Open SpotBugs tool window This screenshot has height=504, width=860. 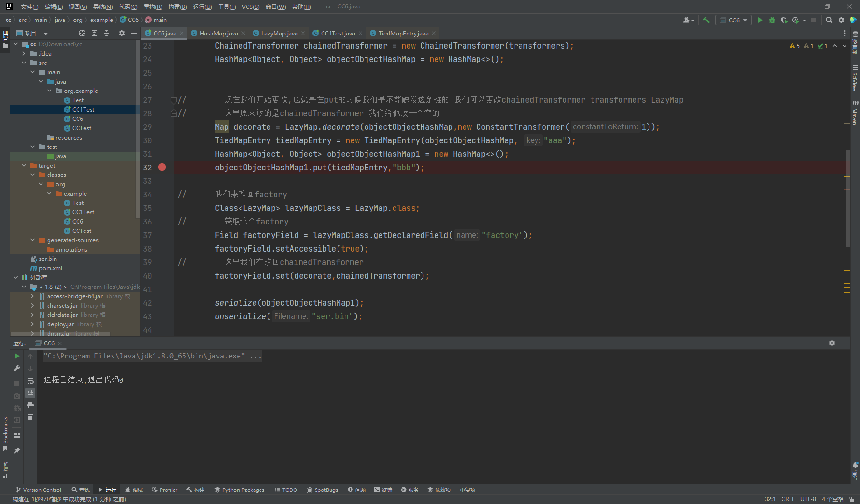(x=322, y=490)
